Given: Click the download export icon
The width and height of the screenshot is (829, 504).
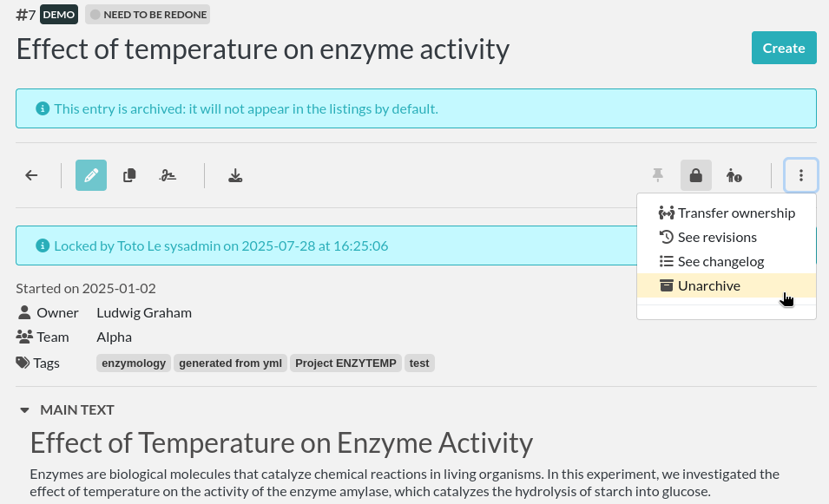Looking at the screenshot, I should click(235, 175).
